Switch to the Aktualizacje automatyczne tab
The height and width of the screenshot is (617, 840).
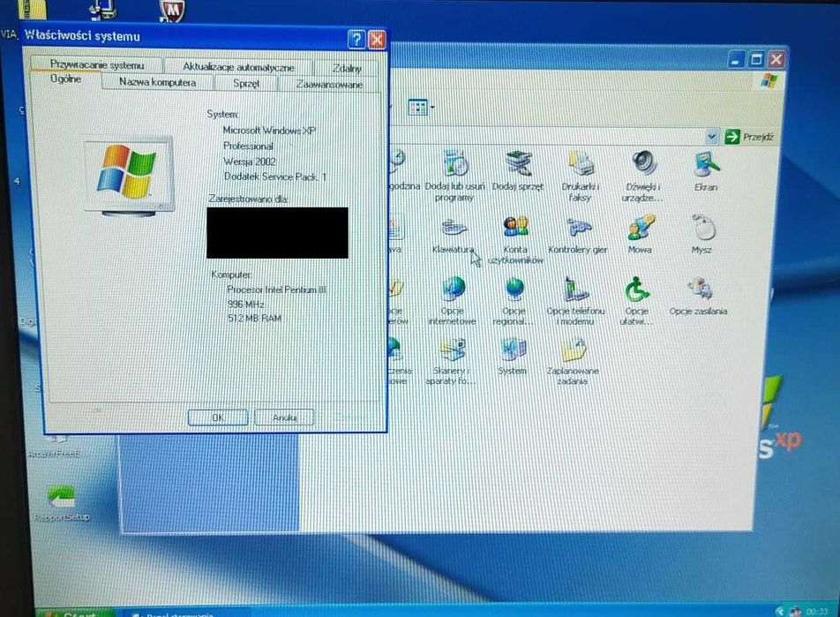(238, 67)
